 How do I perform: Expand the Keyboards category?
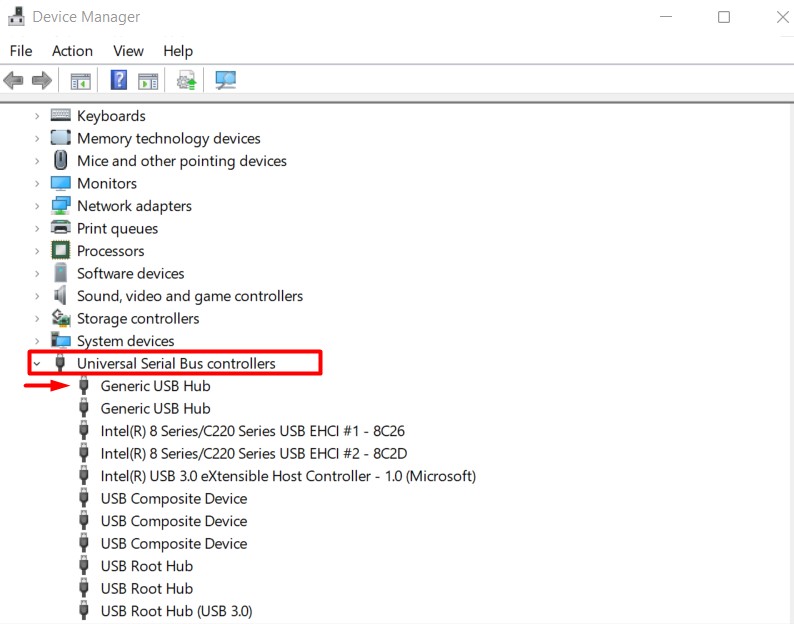(x=37, y=116)
